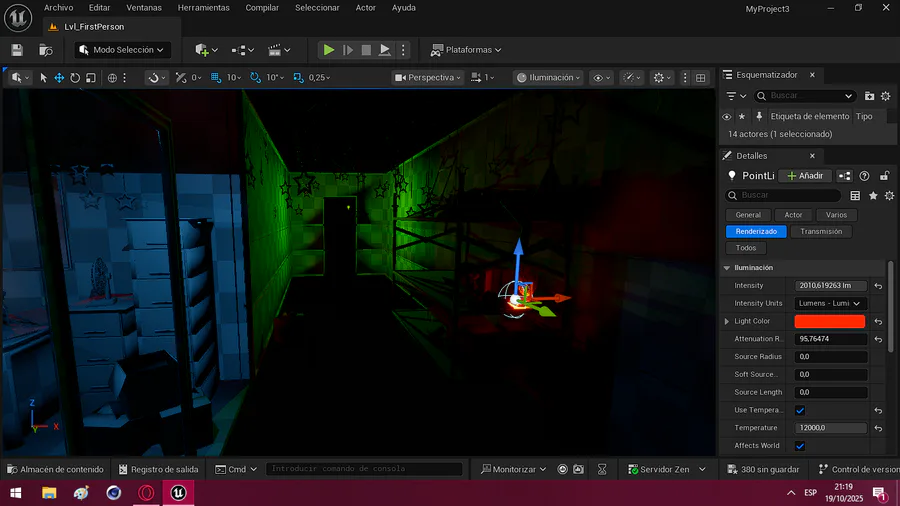
Task: Open the blueprints dropdown in main toolbar
Action: click(242, 50)
